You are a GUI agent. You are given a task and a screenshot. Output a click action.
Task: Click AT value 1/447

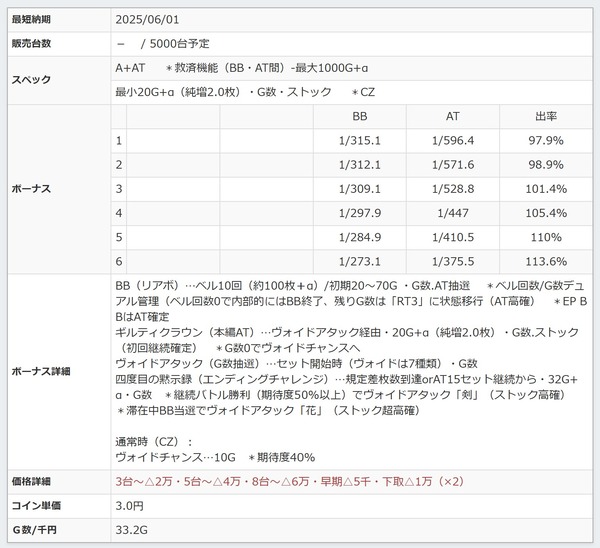(x=453, y=213)
